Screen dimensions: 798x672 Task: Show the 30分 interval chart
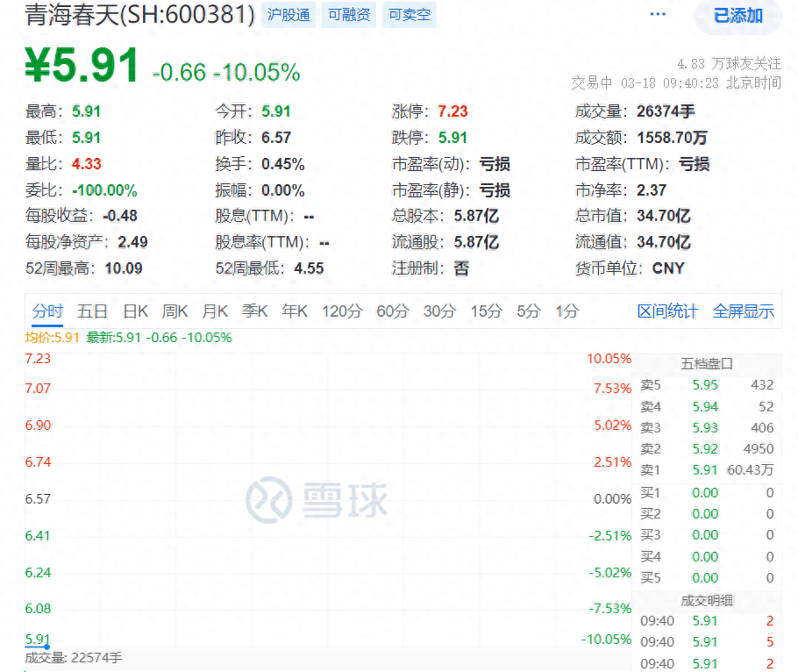(439, 311)
